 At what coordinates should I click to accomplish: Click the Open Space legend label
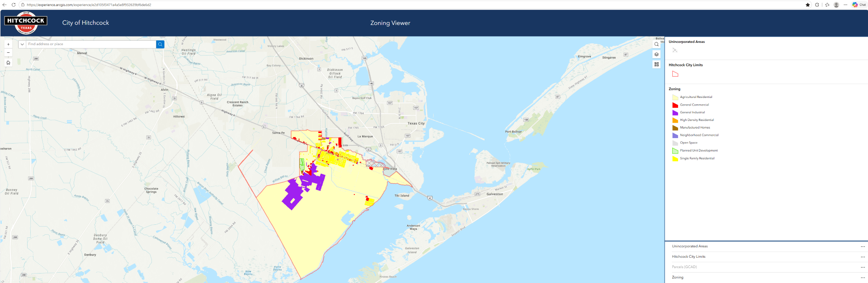[689, 143]
